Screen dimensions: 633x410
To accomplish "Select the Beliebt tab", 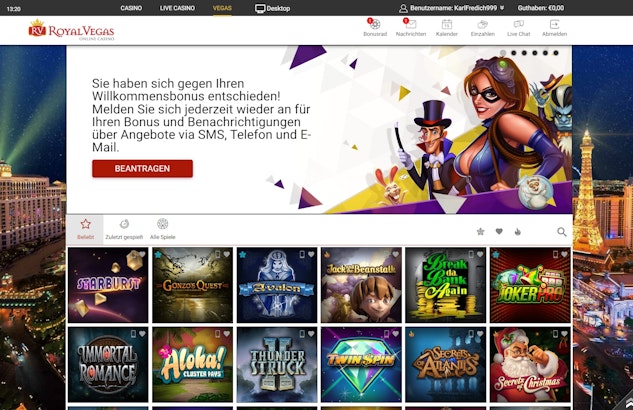I will tap(86, 229).
